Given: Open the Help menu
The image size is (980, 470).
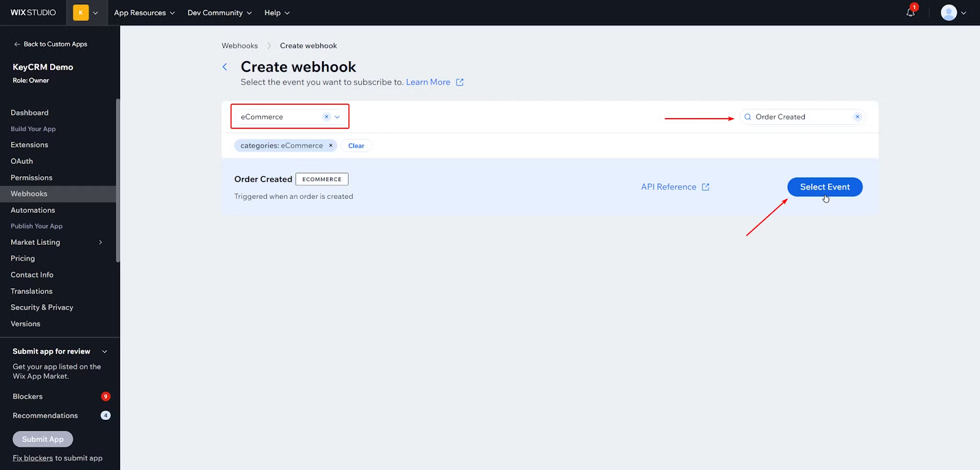Looking at the screenshot, I should tap(277, 13).
